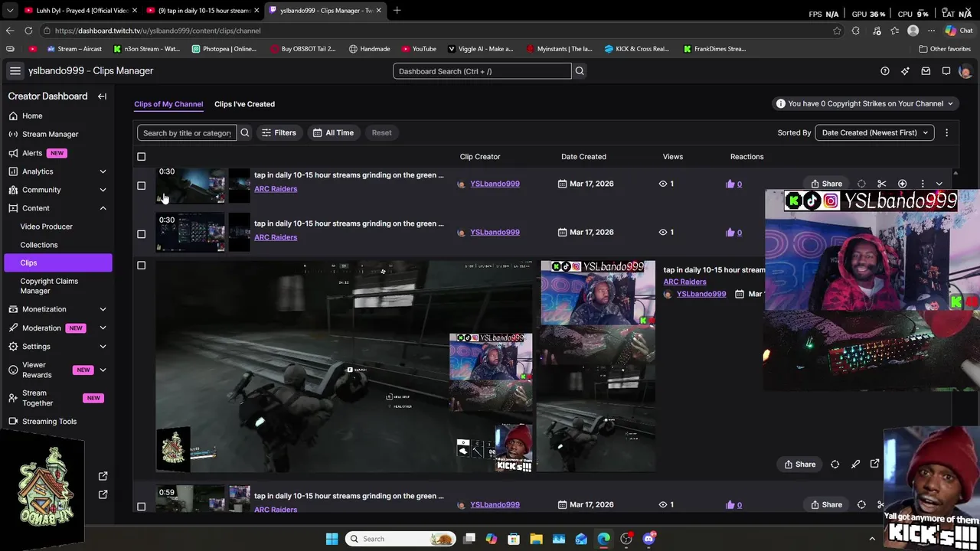The image size is (980, 551).
Task: Click the Dashboard Search input field
Action: [x=482, y=71]
